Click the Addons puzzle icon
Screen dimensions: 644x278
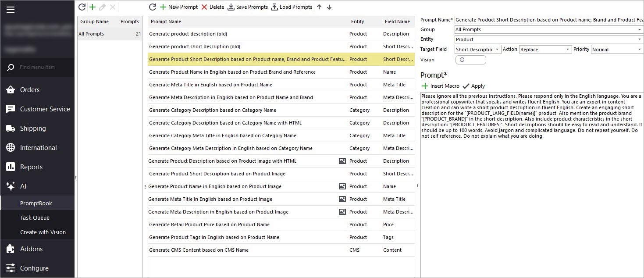click(11, 249)
